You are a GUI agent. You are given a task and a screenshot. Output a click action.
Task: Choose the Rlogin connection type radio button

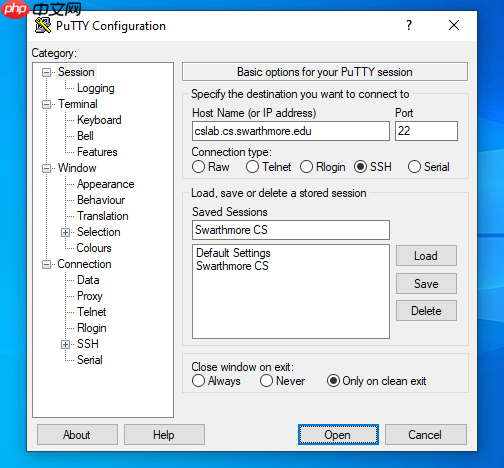click(306, 167)
